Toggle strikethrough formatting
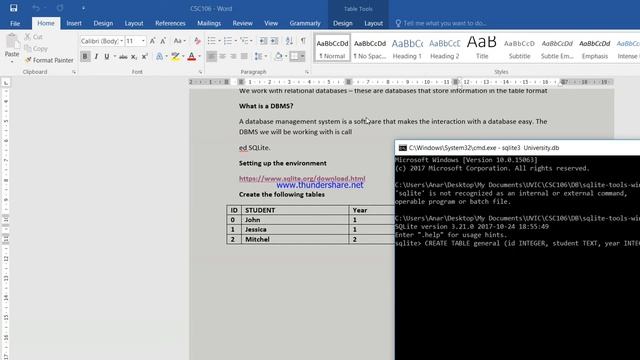The height and width of the screenshot is (360, 640). coord(123,56)
